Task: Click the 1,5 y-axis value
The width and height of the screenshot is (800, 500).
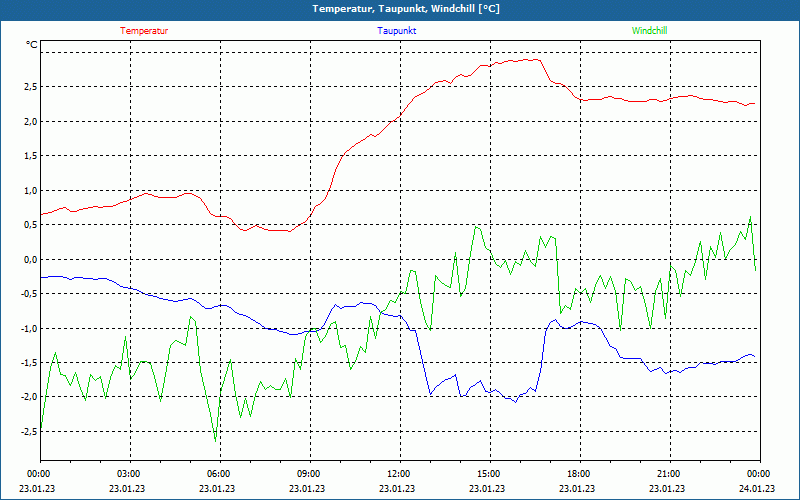Action: tap(31, 156)
